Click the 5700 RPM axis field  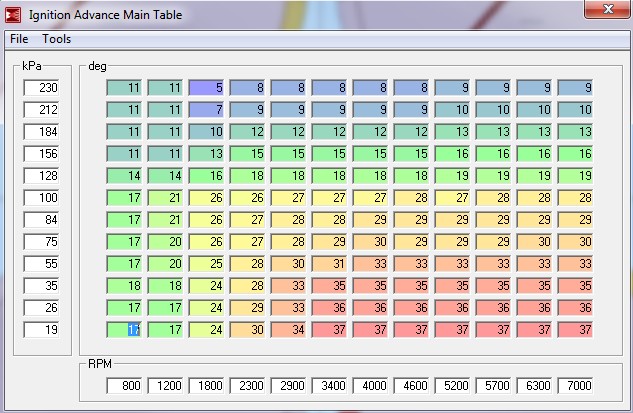[493, 386]
